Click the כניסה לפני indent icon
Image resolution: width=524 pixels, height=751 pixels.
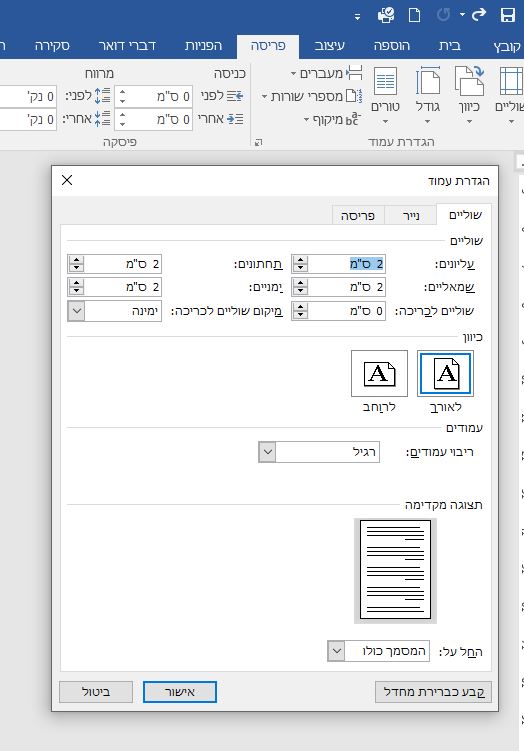pyautogui.click(x=235, y=96)
